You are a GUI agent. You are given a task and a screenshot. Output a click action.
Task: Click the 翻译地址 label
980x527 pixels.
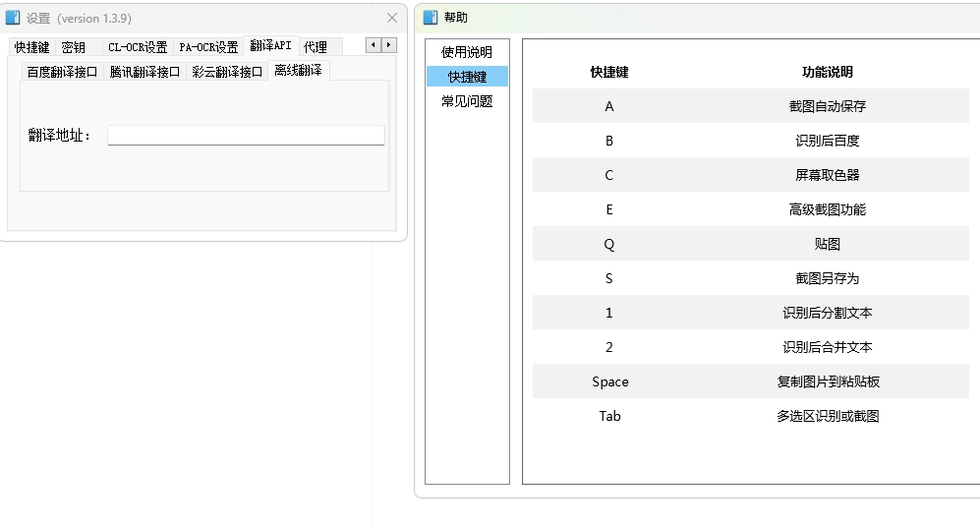click(59, 135)
